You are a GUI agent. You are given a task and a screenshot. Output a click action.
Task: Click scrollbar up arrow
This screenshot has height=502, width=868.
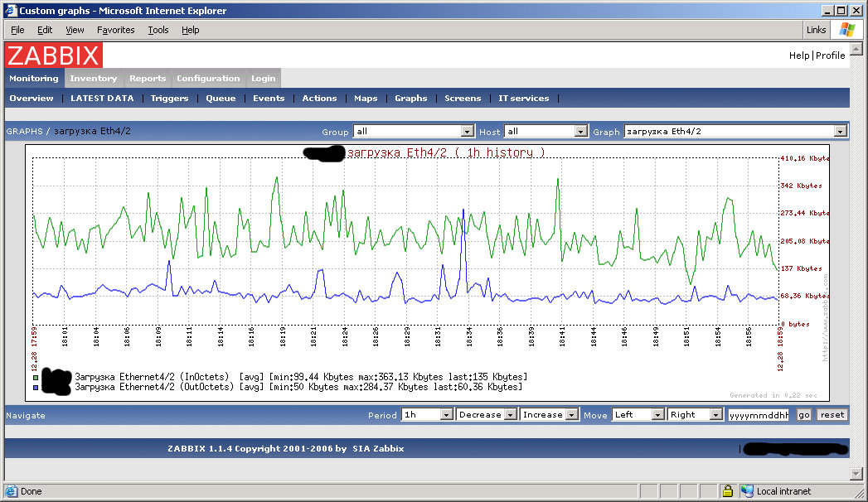[856, 49]
